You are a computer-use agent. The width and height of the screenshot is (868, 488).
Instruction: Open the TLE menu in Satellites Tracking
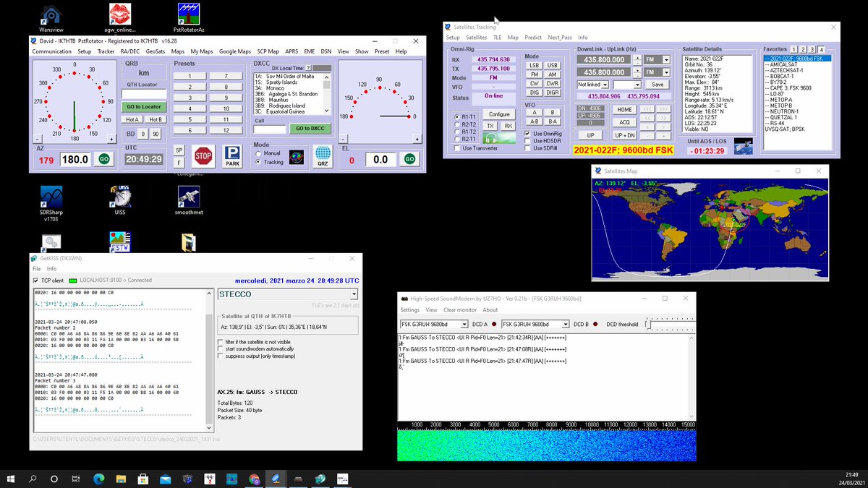498,37
